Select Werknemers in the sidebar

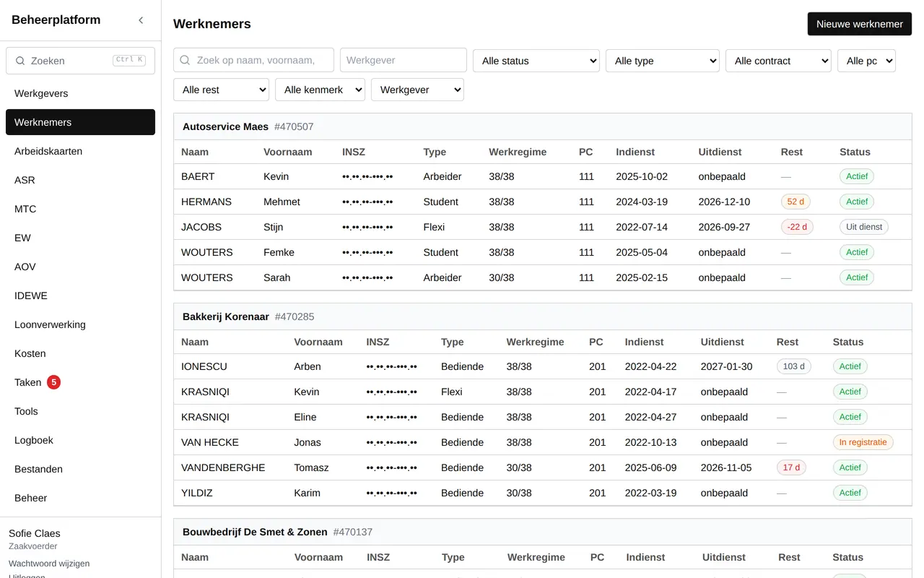point(80,122)
